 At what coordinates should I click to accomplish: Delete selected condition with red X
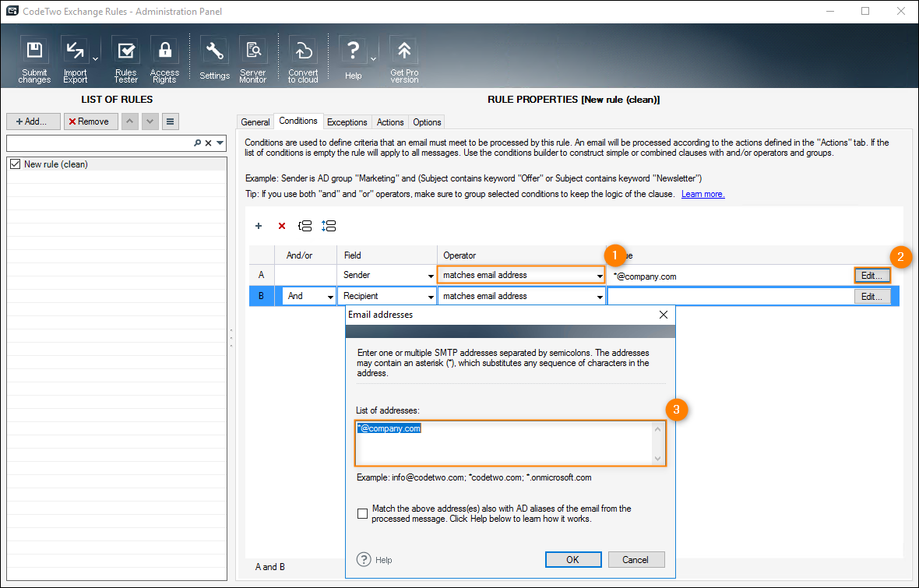[282, 226]
